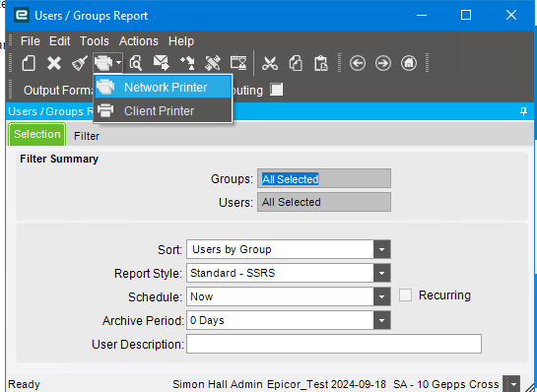Click the 2024-09-18 date in status bar
The width and height of the screenshot is (537, 392).
click(358, 384)
